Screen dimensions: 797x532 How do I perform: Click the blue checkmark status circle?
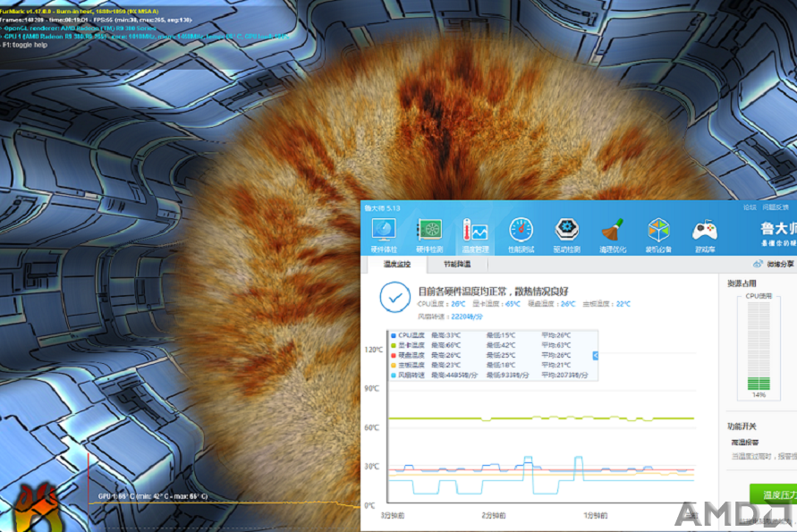395,297
